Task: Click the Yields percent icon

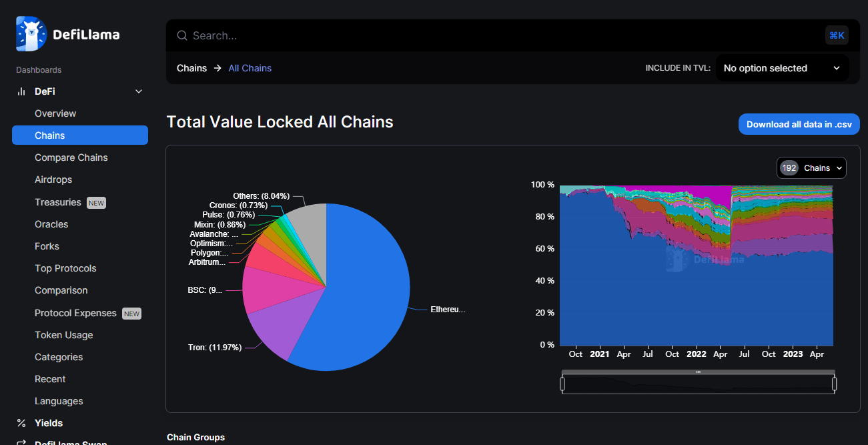Action: click(21, 423)
